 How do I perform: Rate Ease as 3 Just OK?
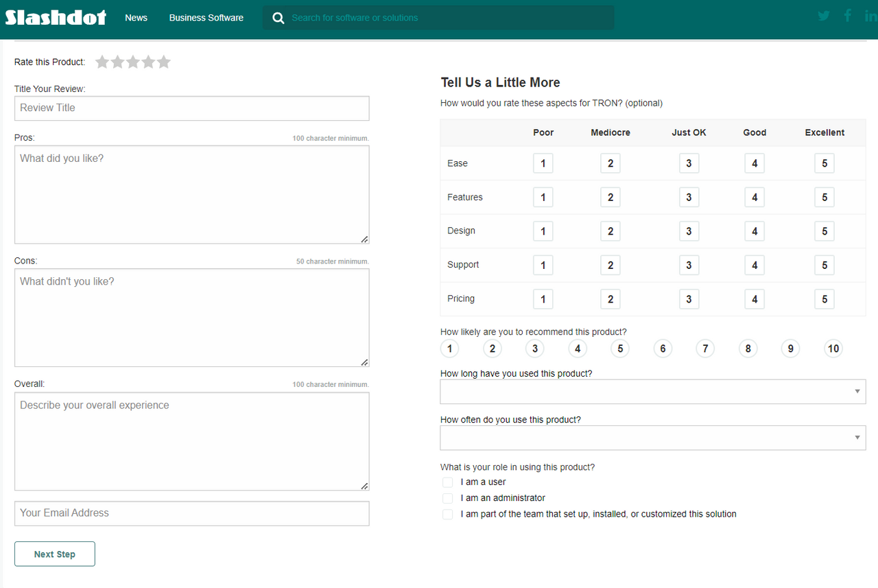(x=689, y=163)
